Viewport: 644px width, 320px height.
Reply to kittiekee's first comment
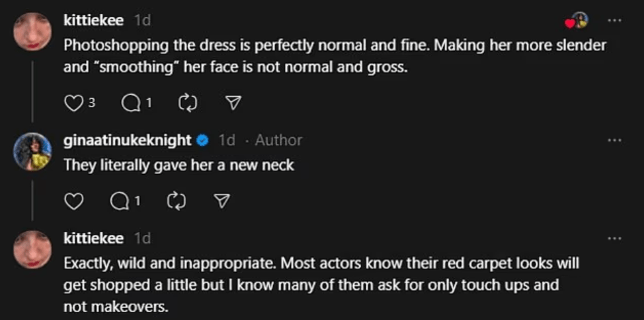[x=130, y=103]
